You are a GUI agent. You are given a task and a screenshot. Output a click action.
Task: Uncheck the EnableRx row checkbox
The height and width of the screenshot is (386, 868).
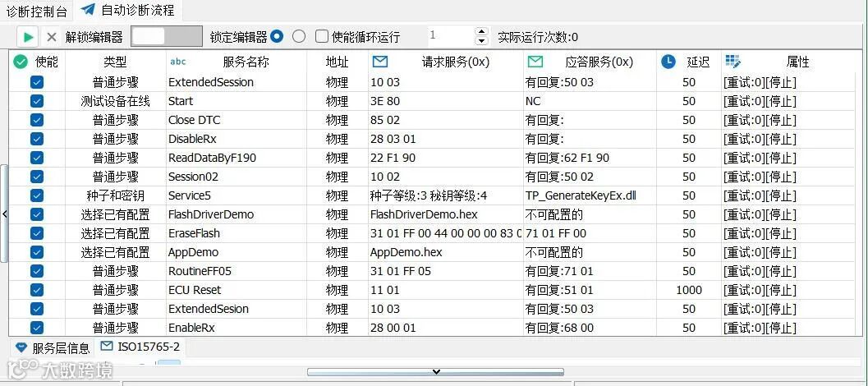(37, 328)
